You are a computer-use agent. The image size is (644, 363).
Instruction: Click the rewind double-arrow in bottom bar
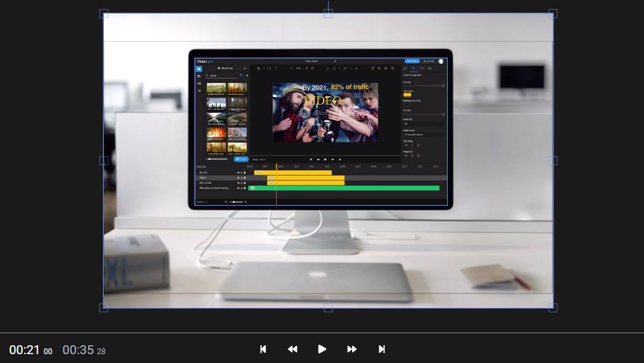click(x=292, y=349)
